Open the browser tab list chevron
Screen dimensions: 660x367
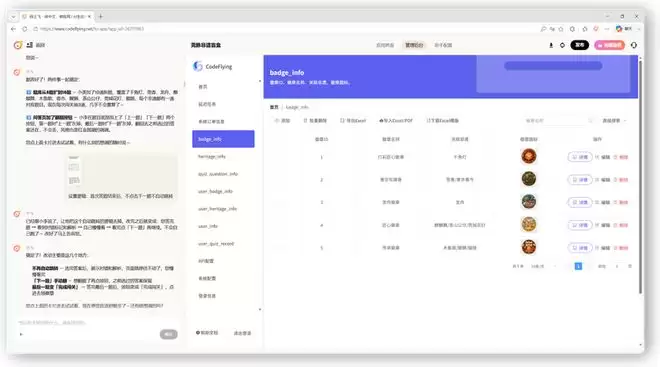[13, 16]
